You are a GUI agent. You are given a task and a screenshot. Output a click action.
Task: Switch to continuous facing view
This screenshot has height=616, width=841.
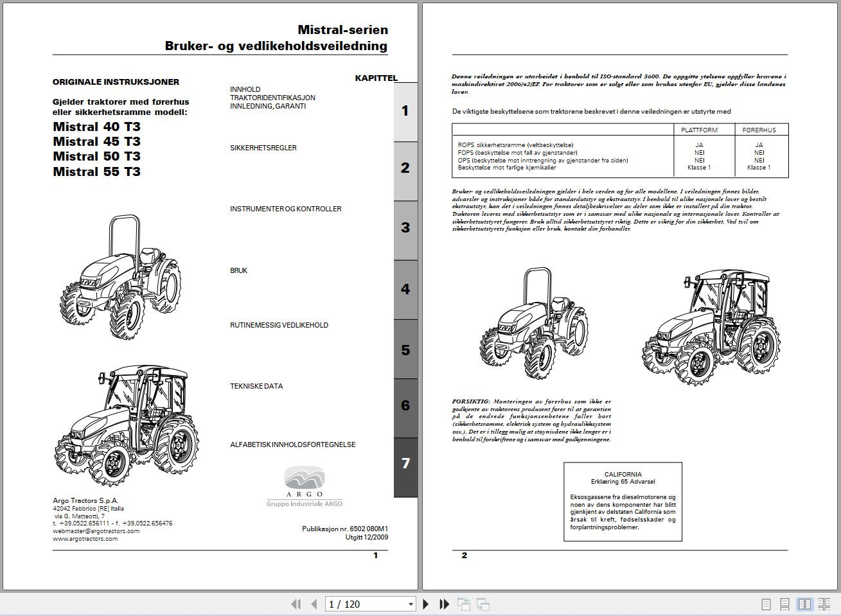[x=824, y=604]
